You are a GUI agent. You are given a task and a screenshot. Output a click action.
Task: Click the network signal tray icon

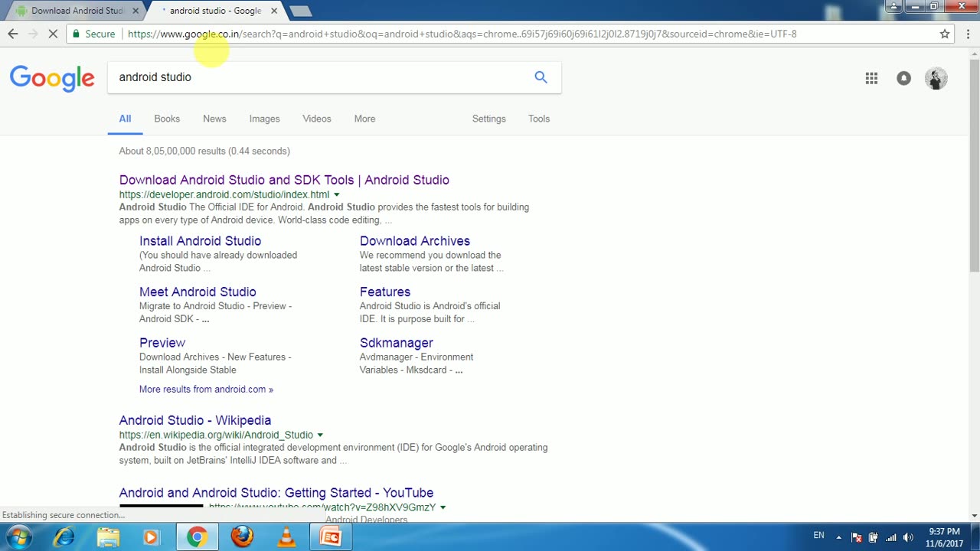click(890, 537)
